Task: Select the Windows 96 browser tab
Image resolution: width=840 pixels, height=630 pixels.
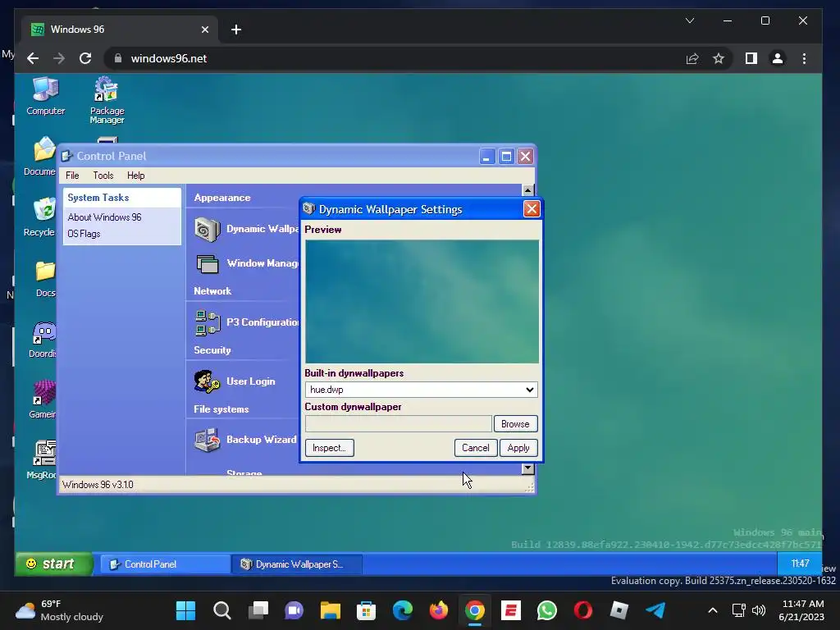Action: pos(121,30)
